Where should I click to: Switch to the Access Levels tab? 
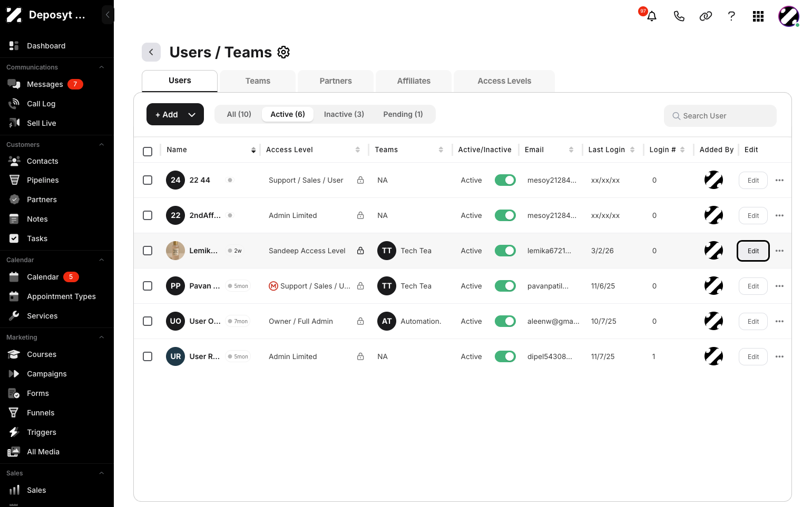[504, 81]
